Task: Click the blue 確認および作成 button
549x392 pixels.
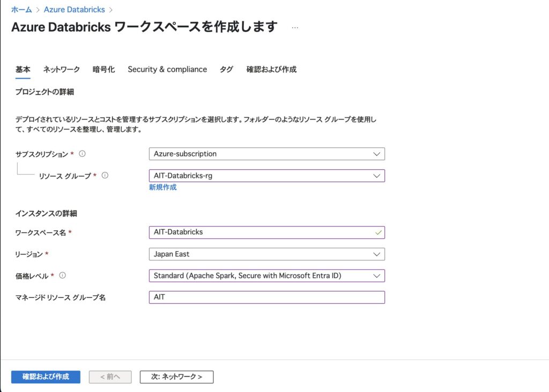Action: (x=46, y=376)
